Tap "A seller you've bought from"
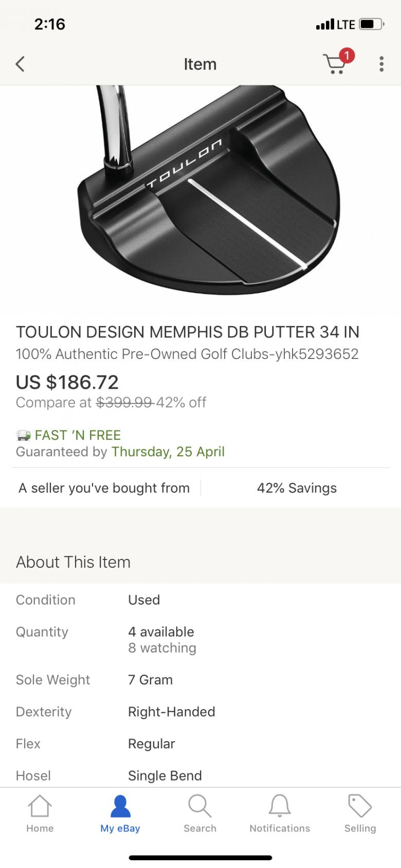Viewport: 401px width, 868px height. point(104,488)
